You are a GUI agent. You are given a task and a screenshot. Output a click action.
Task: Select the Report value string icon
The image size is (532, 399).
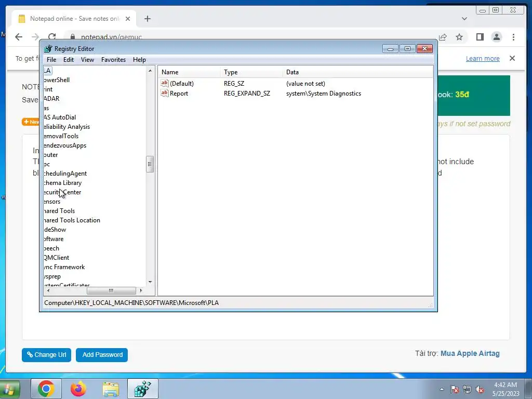click(165, 93)
